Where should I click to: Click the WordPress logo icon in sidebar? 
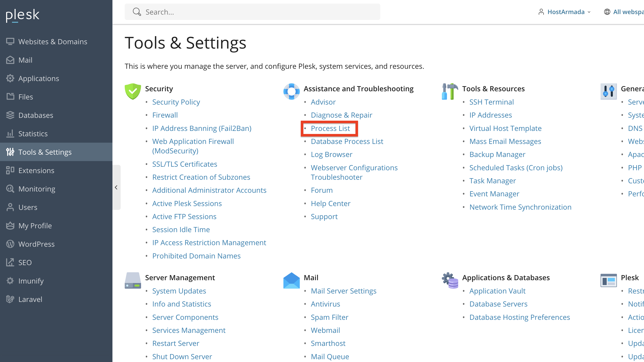coord(10,244)
